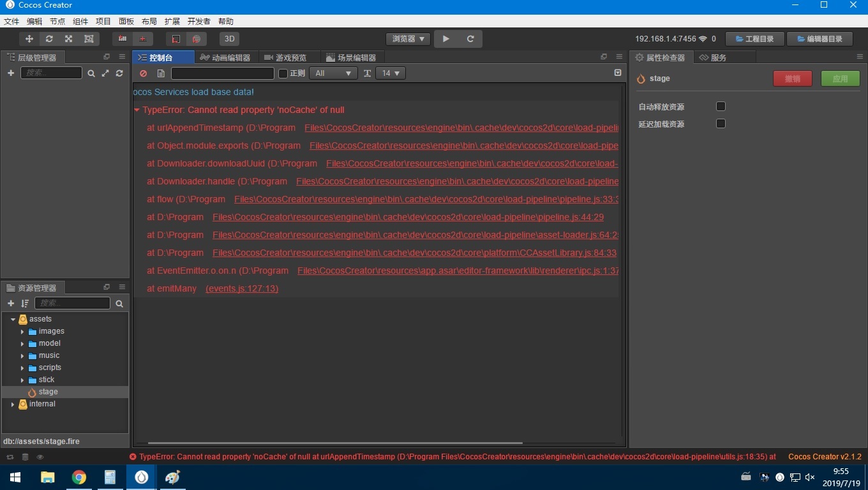Click the database icon in the bottom bar
This screenshot has width=868, height=490.
point(25,457)
